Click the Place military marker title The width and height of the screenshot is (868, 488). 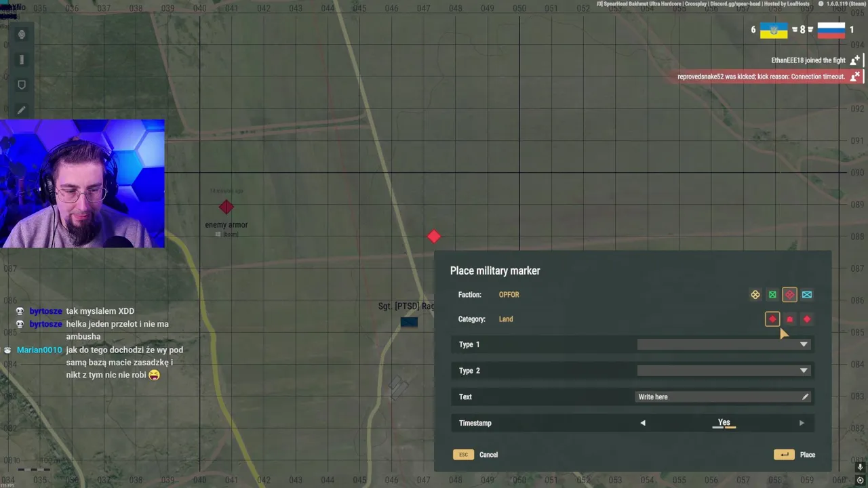click(495, 271)
